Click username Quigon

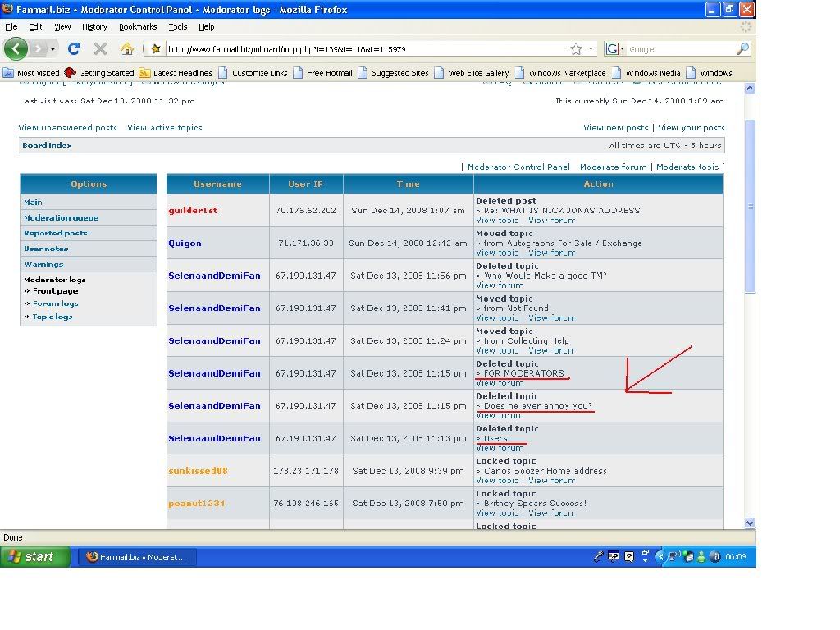[x=185, y=243]
